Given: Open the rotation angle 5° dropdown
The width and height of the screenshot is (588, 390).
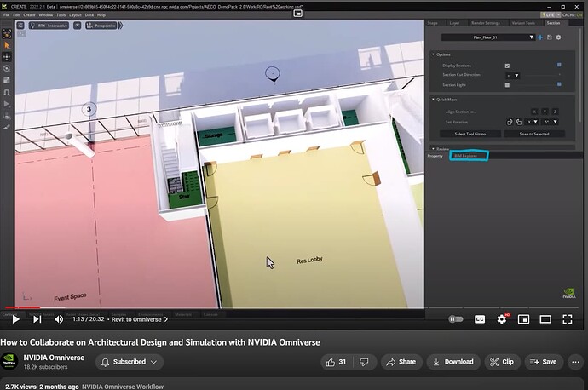Looking at the screenshot, I should pos(551,122).
